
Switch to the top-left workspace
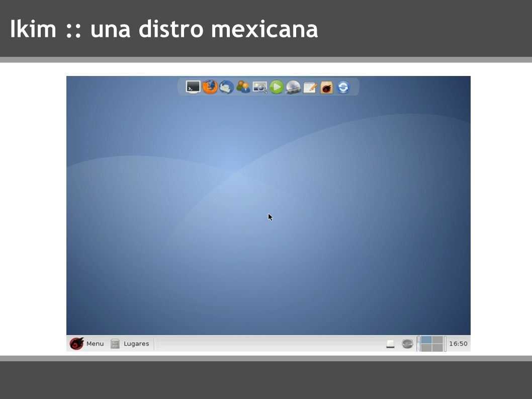[426, 340]
